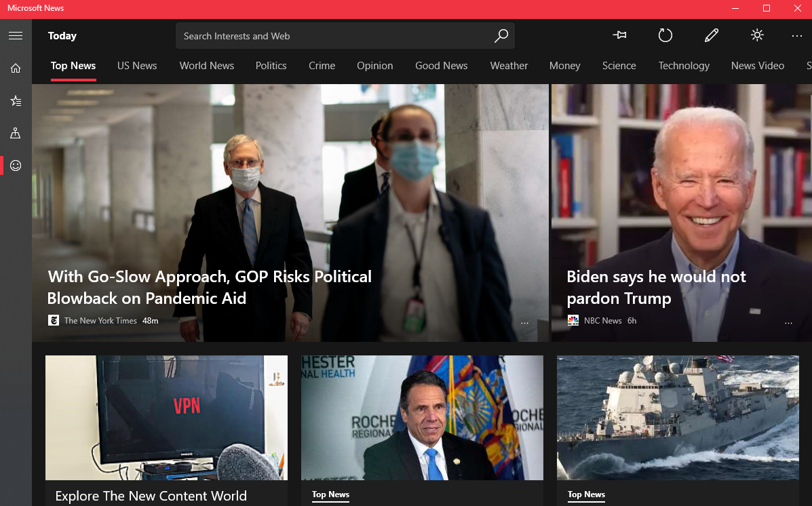Select the Technology tab
Viewport: 812px width, 506px height.
click(x=683, y=66)
